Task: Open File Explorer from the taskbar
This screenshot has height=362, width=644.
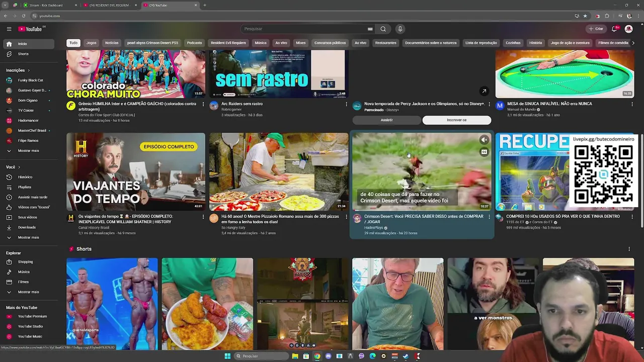Action: coord(295,356)
